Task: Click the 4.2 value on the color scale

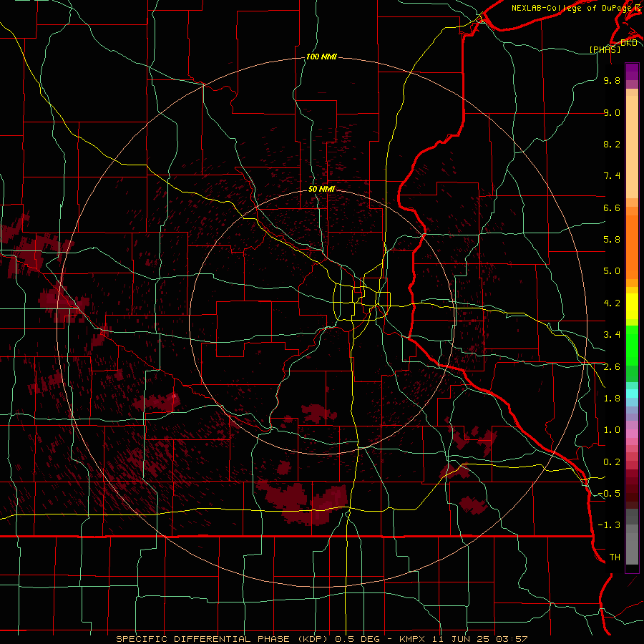Action: (x=612, y=303)
